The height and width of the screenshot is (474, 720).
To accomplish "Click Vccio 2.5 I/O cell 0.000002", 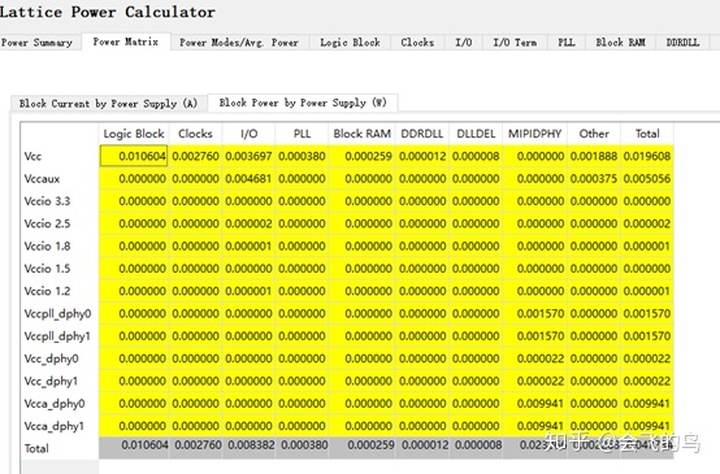I will point(249,224).
